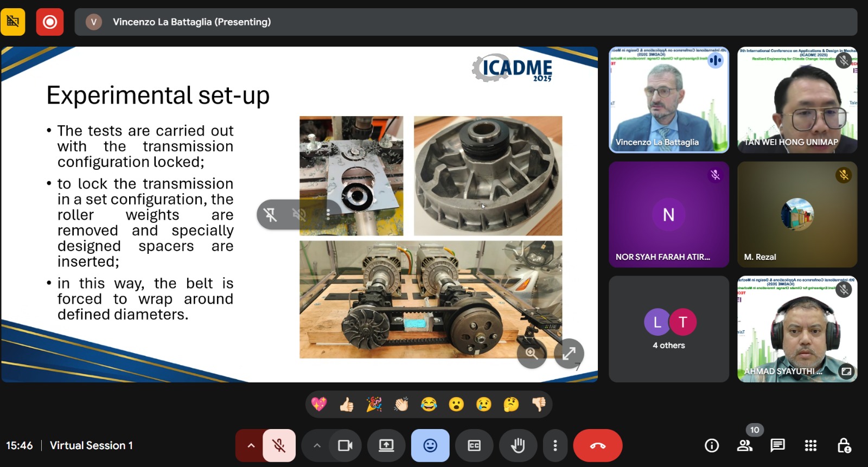Leave the call

click(598, 446)
